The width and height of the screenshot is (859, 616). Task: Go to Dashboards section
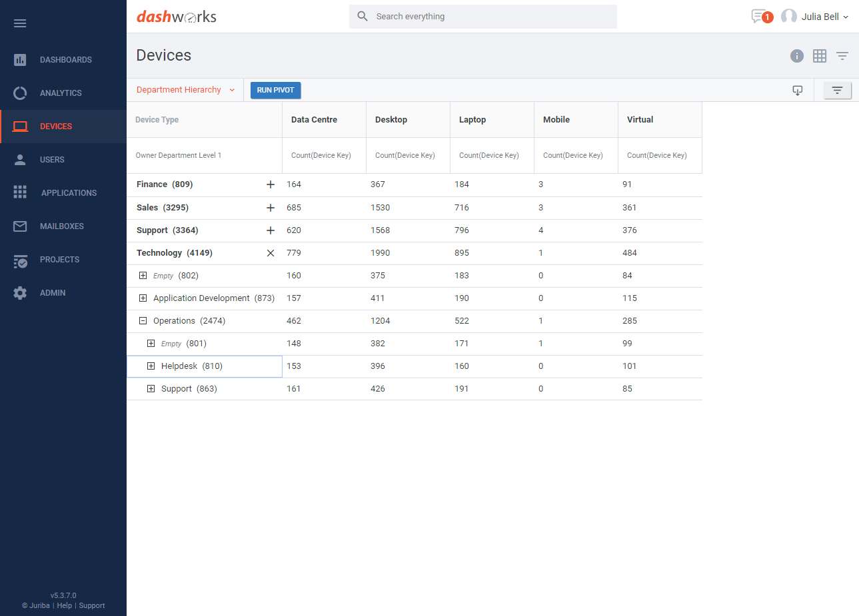tap(66, 60)
